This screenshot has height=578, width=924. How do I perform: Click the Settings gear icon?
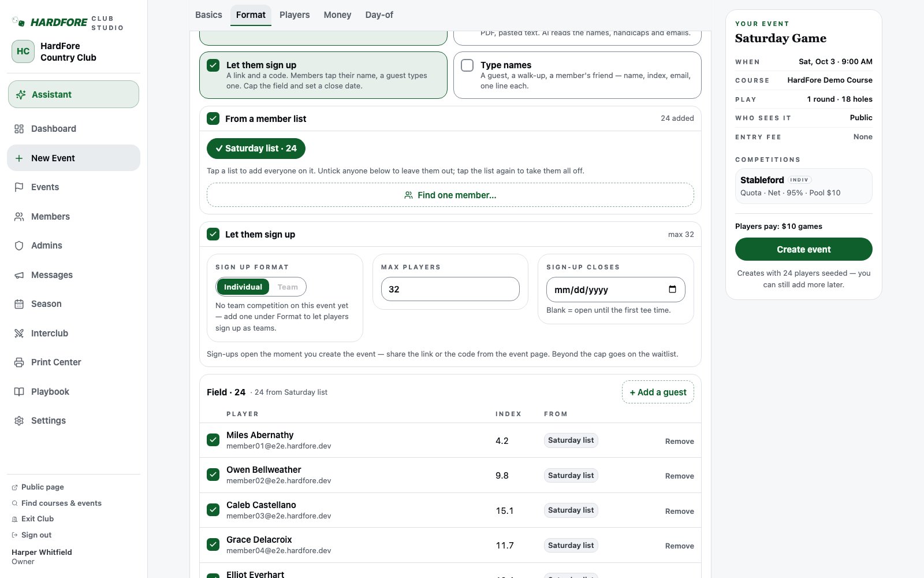point(19,421)
